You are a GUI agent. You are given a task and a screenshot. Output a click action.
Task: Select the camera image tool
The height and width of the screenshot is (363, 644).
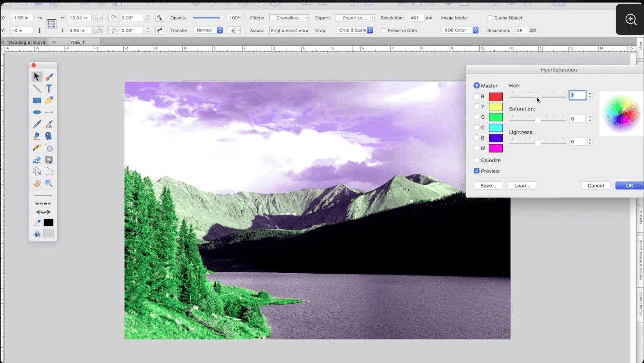(49, 160)
